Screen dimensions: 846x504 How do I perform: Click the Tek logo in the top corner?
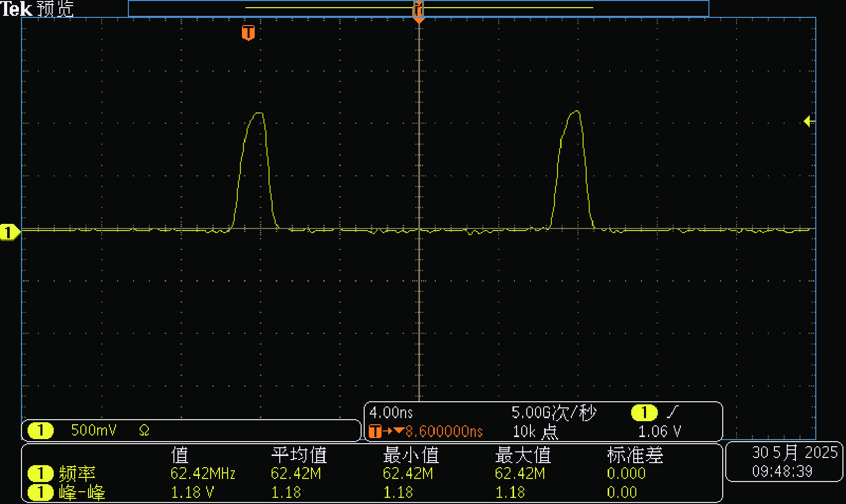(x=16, y=9)
